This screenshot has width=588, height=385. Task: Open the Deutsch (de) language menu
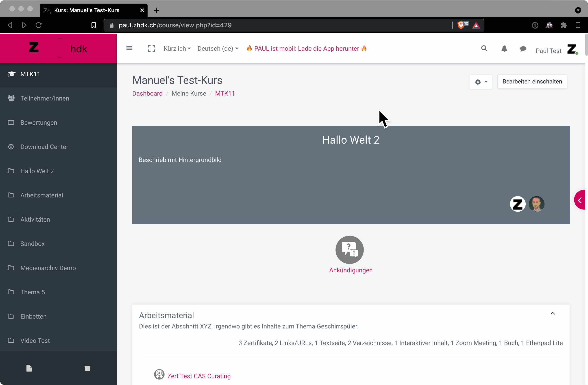pos(218,49)
